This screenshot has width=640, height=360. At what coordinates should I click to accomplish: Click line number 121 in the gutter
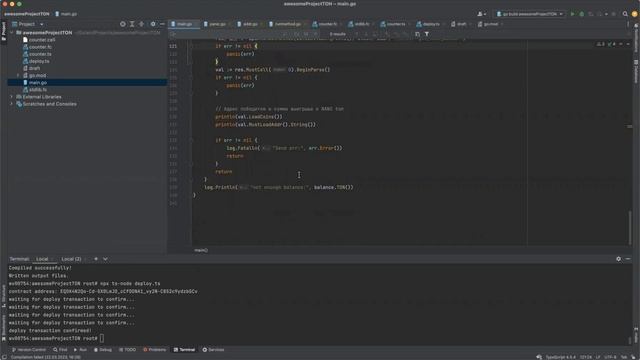(x=173, y=46)
